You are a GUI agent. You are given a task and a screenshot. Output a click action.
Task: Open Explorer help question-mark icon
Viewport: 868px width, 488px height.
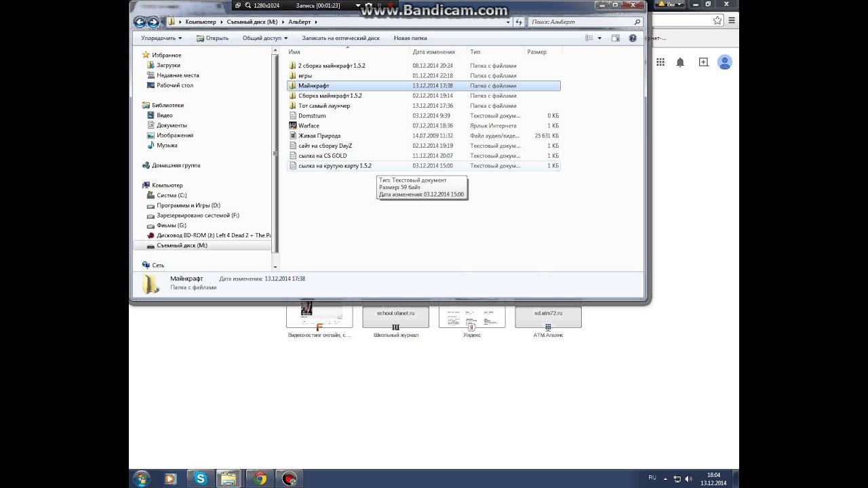coord(633,38)
